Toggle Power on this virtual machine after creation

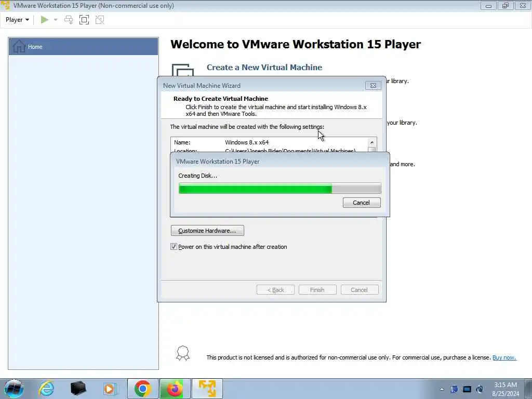coord(174,247)
